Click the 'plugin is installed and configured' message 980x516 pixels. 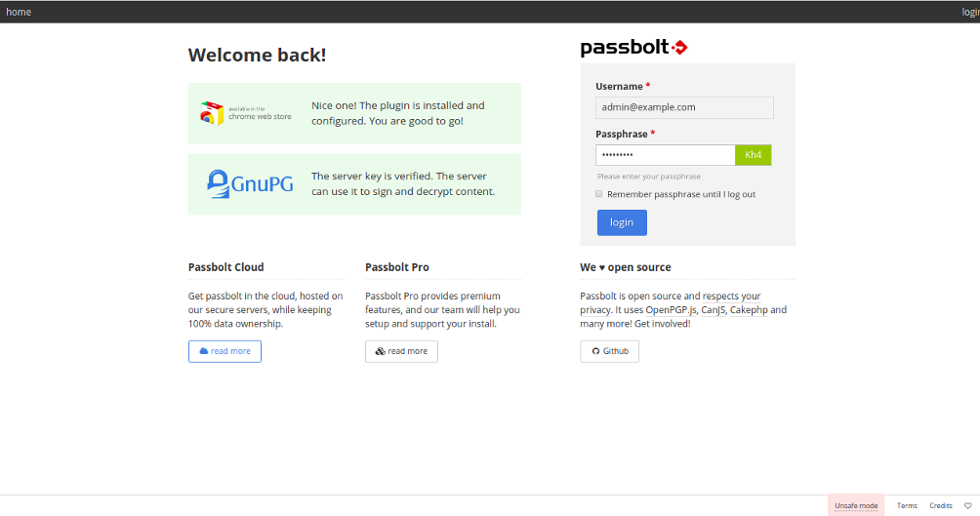(x=398, y=113)
